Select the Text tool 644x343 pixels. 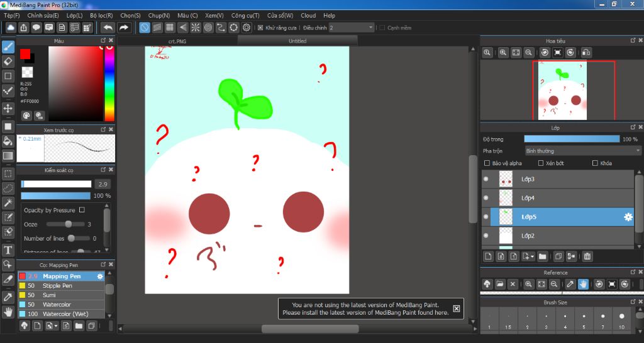pos(8,250)
